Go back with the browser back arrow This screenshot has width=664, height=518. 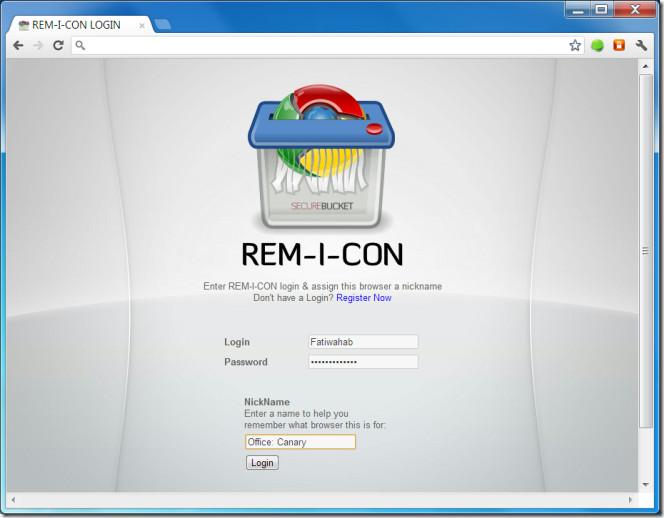[18, 45]
